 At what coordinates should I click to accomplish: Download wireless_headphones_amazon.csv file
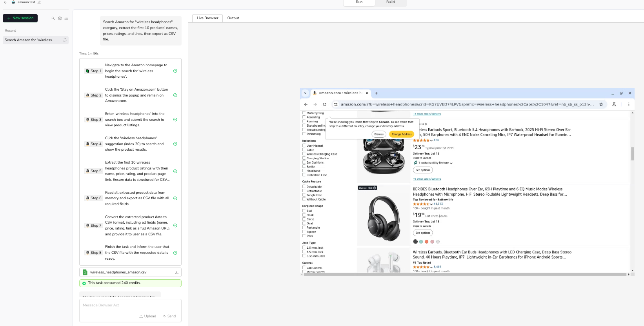click(x=176, y=272)
